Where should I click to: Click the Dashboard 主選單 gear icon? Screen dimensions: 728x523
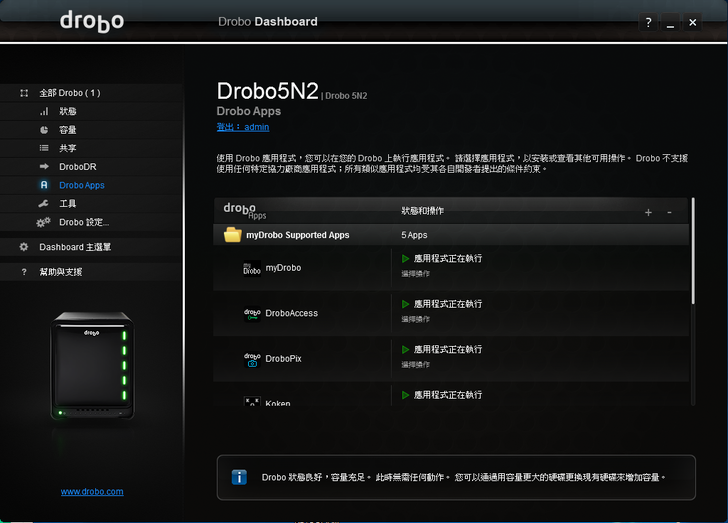click(x=24, y=247)
